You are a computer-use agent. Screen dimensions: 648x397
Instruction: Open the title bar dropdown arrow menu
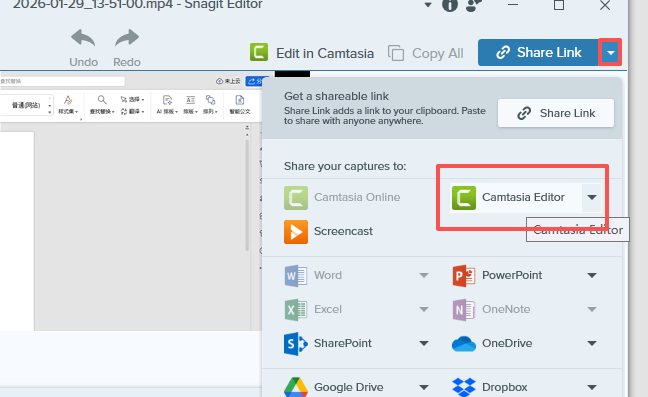[x=428, y=5]
